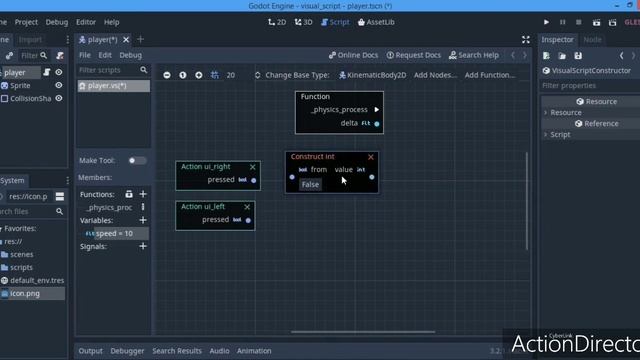Add a new variable member
Screen dimensions: 640x360
click(x=143, y=220)
